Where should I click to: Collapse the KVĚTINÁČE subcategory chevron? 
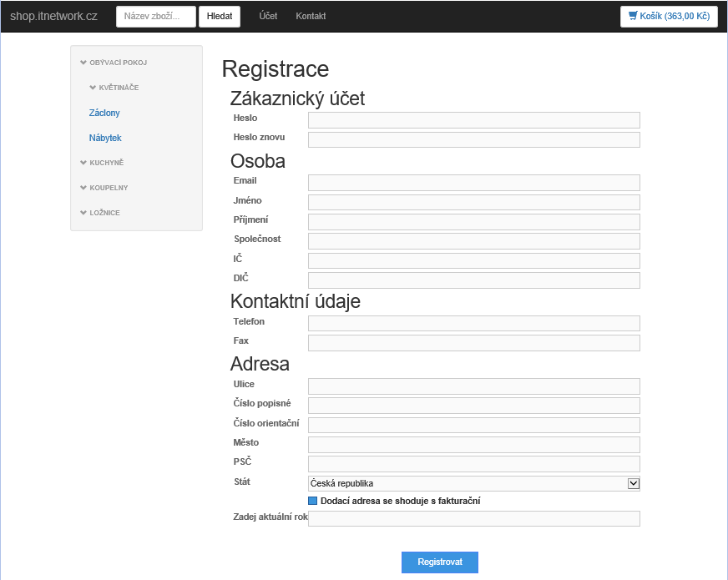tap(92, 87)
